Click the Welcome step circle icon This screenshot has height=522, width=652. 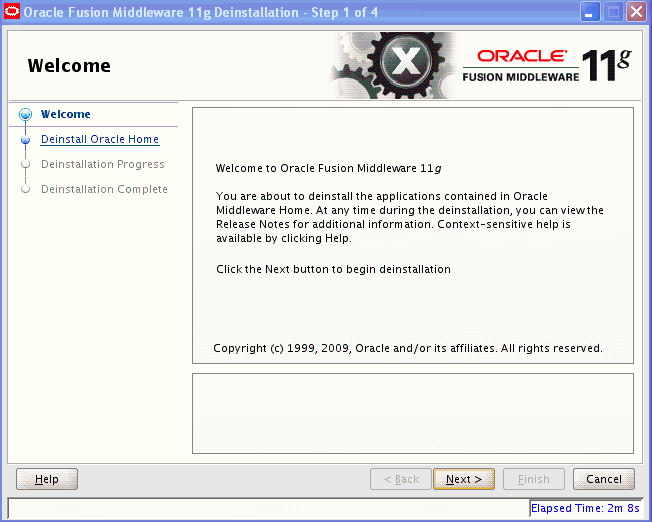coord(25,114)
